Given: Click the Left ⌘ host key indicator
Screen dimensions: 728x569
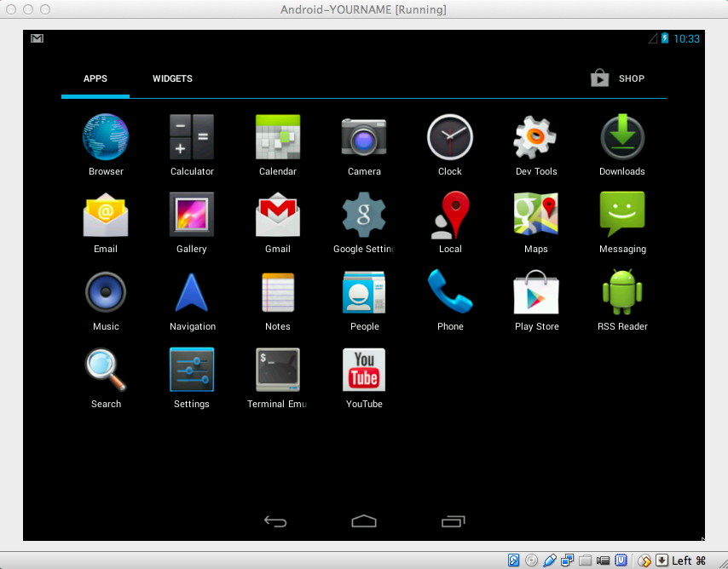Looking at the screenshot, I should point(689,560).
